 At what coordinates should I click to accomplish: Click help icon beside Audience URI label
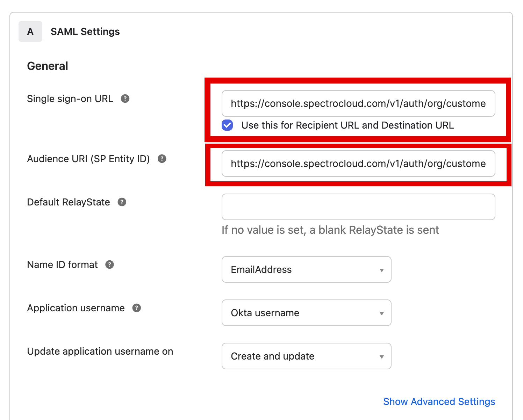162,159
